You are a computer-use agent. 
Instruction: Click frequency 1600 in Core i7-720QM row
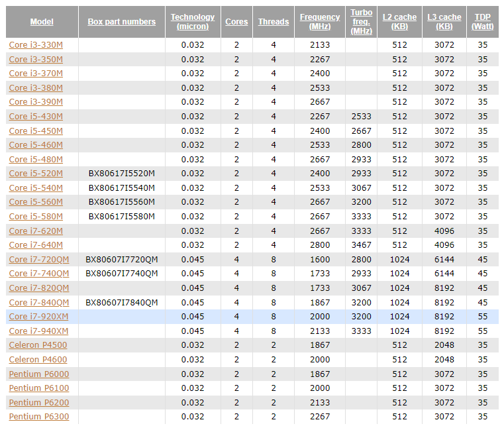(320, 260)
